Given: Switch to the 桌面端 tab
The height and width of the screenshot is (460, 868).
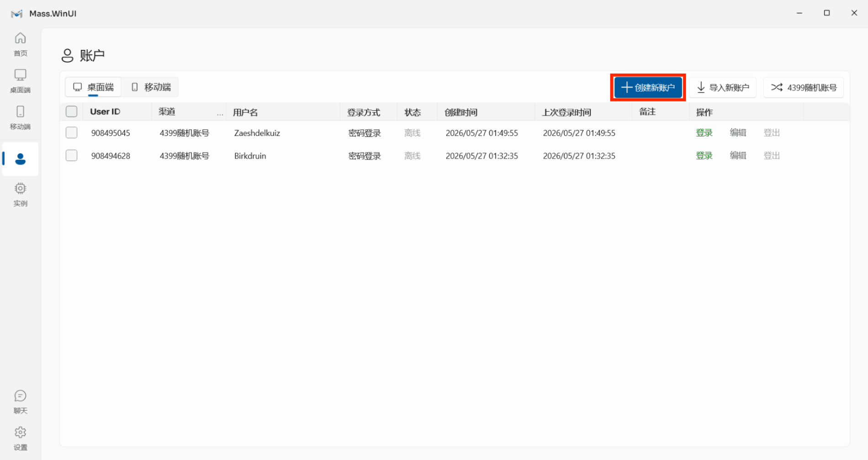Looking at the screenshot, I should (93, 87).
